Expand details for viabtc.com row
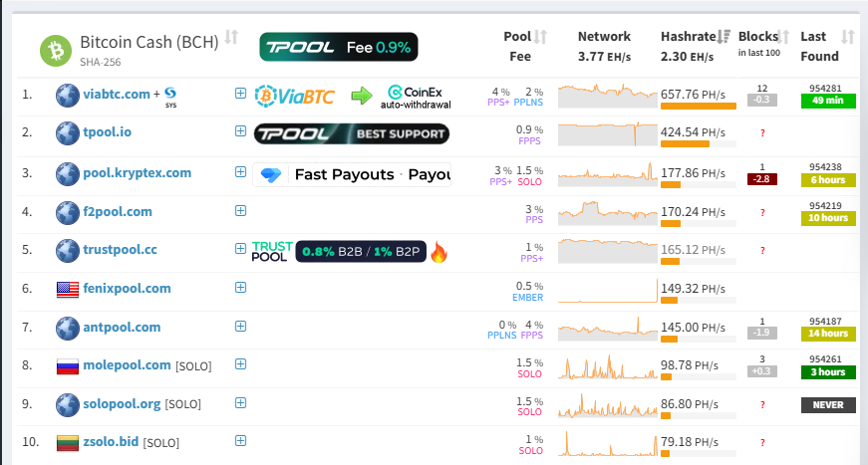Viewport: 868px width, 465px height. [240, 94]
